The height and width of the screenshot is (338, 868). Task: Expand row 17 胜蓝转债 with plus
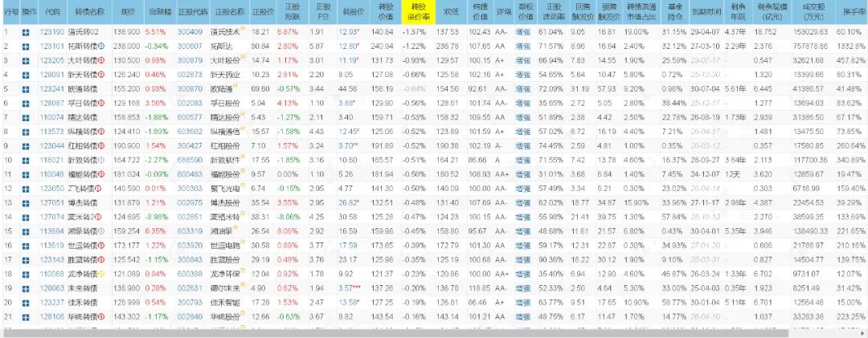[x=26, y=259]
